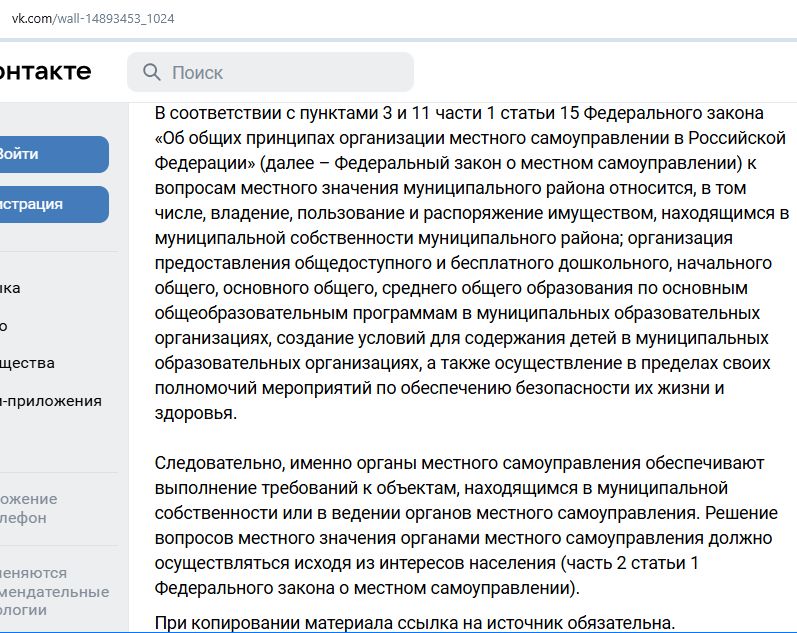797x633 pixels.
Task: Open the Видео item in left sidebar
Action: (5, 325)
